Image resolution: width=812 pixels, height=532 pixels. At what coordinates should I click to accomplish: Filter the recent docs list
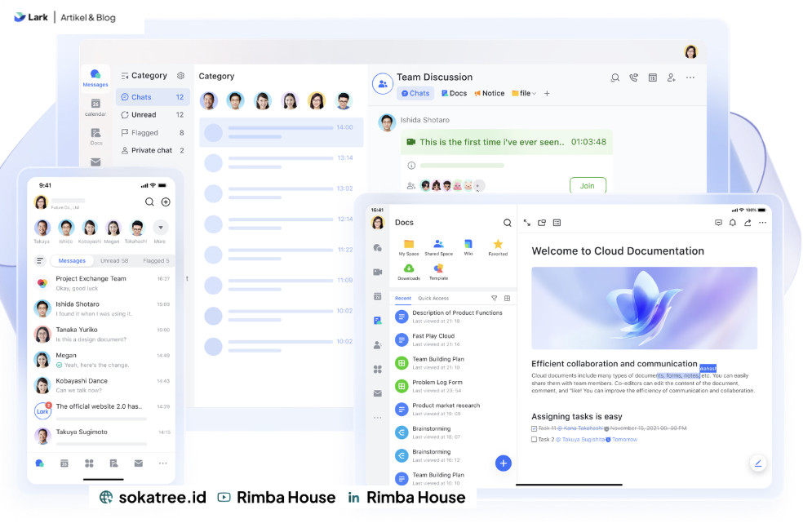[x=494, y=299]
